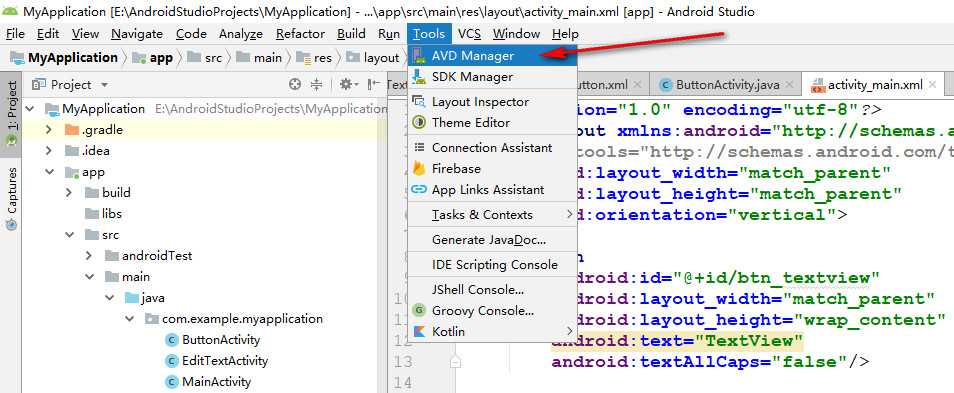Open SDK Manager menu entry

492,77
